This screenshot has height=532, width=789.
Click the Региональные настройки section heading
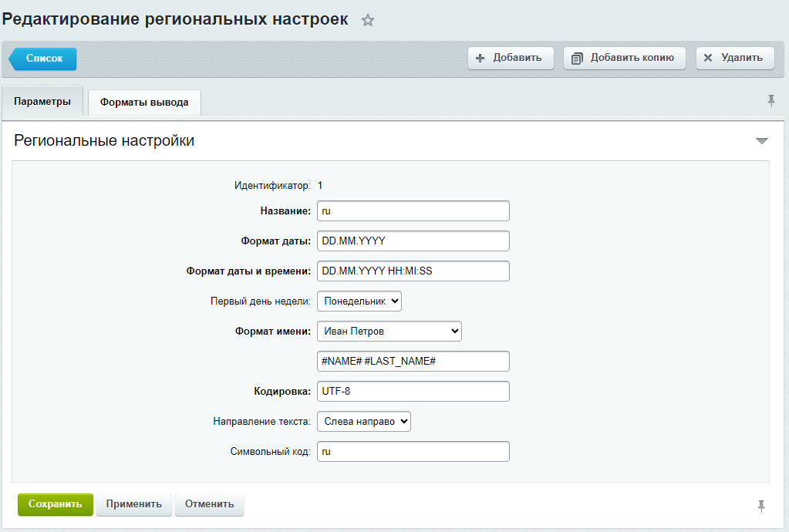[104, 140]
